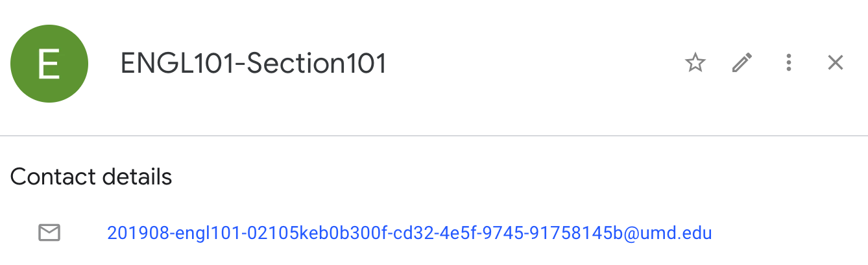
Task: Toggle the favorite star for this contact
Action: click(x=695, y=63)
